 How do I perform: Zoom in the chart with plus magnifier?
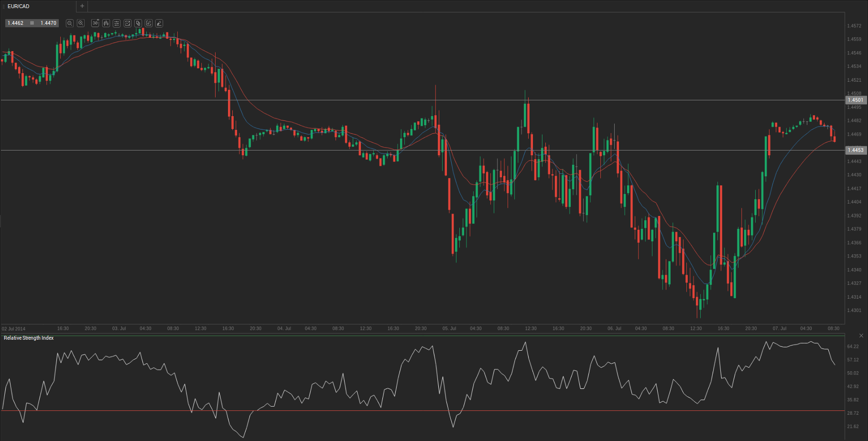(81, 23)
